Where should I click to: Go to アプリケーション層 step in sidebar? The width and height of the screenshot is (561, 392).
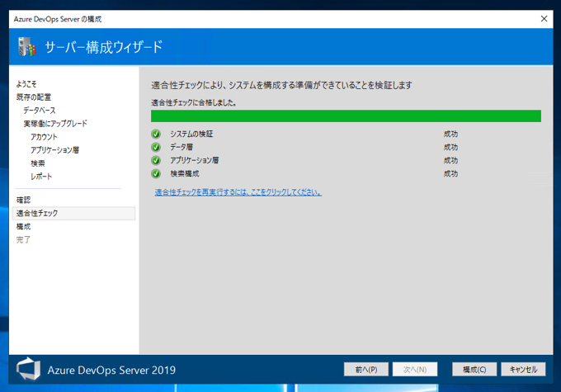(54, 150)
